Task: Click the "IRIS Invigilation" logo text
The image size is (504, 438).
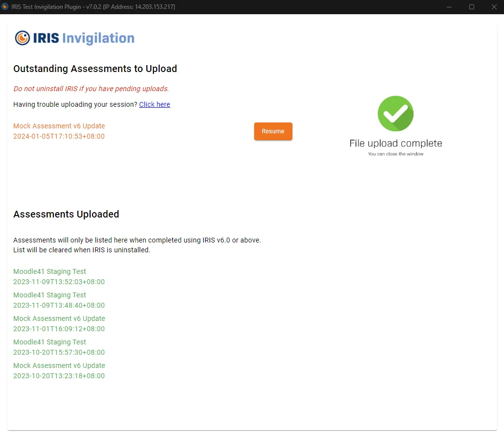Action: click(x=83, y=38)
